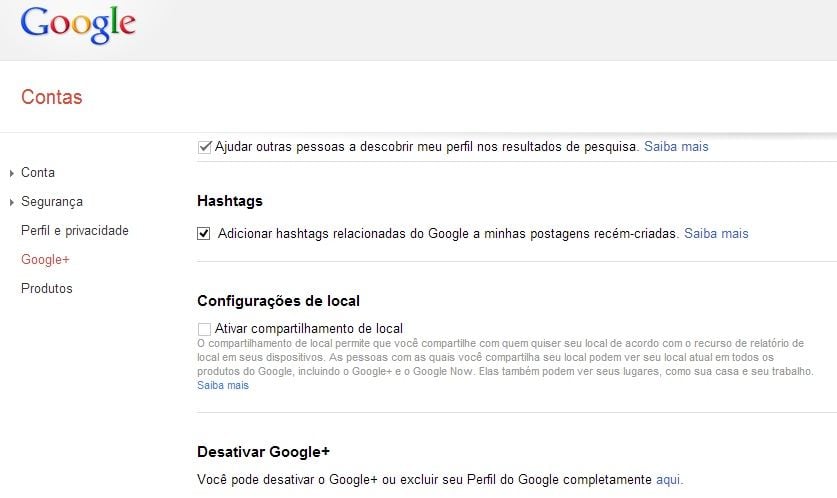The height and width of the screenshot is (498, 837).
Task: Enable the location sharing checkbox
Action: [x=204, y=329]
